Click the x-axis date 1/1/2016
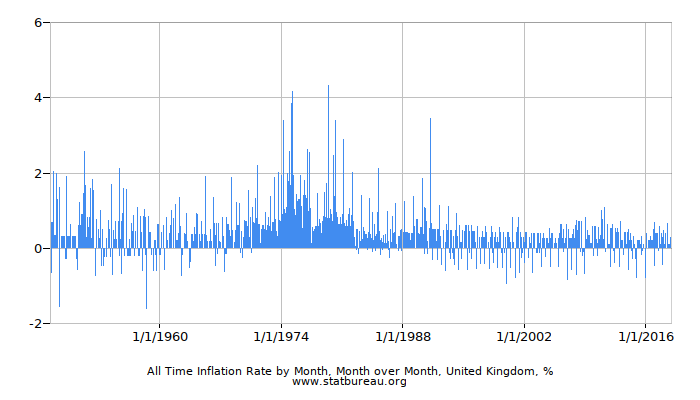Screen dimensions: 700x400 [646, 337]
